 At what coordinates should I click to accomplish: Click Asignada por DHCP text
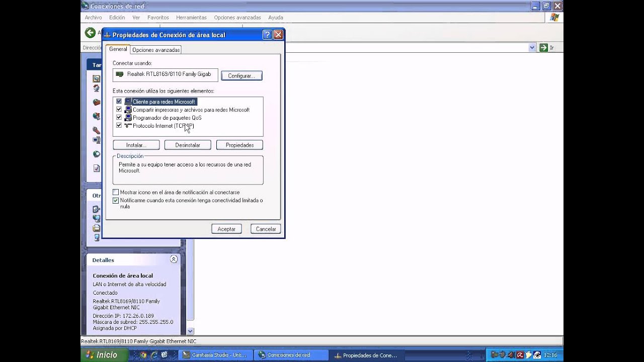pos(115,328)
